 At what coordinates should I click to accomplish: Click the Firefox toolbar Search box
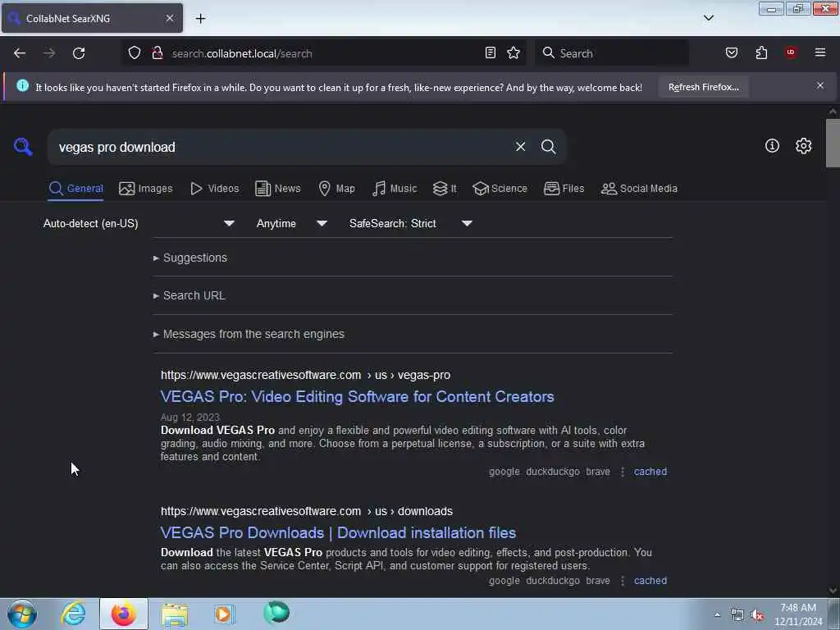[612, 53]
